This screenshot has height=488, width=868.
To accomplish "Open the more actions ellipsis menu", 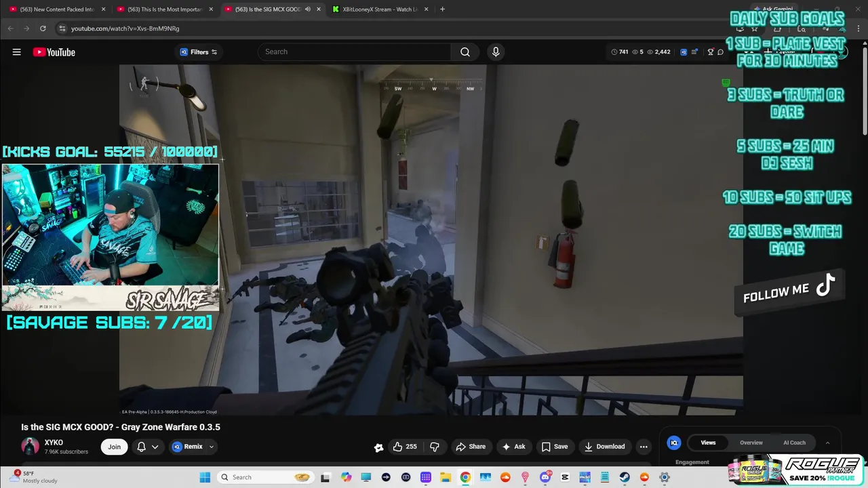I will coord(644,447).
